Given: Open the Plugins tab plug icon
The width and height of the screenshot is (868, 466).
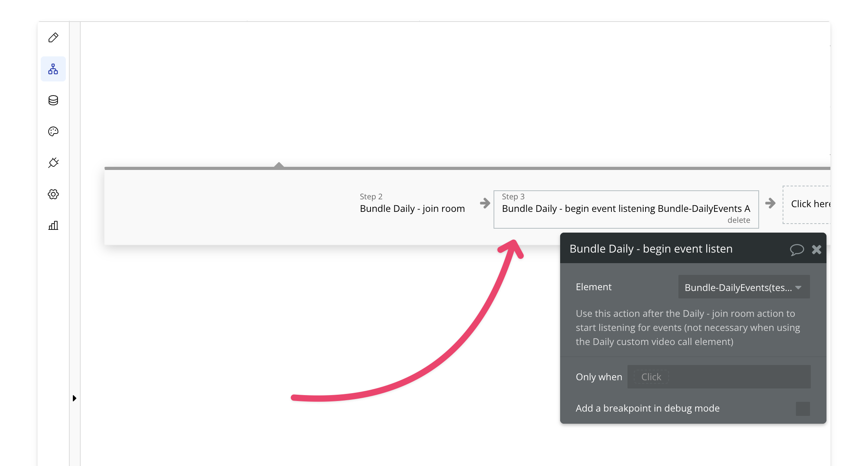Looking at the screenshot, I should click(53, 163).
